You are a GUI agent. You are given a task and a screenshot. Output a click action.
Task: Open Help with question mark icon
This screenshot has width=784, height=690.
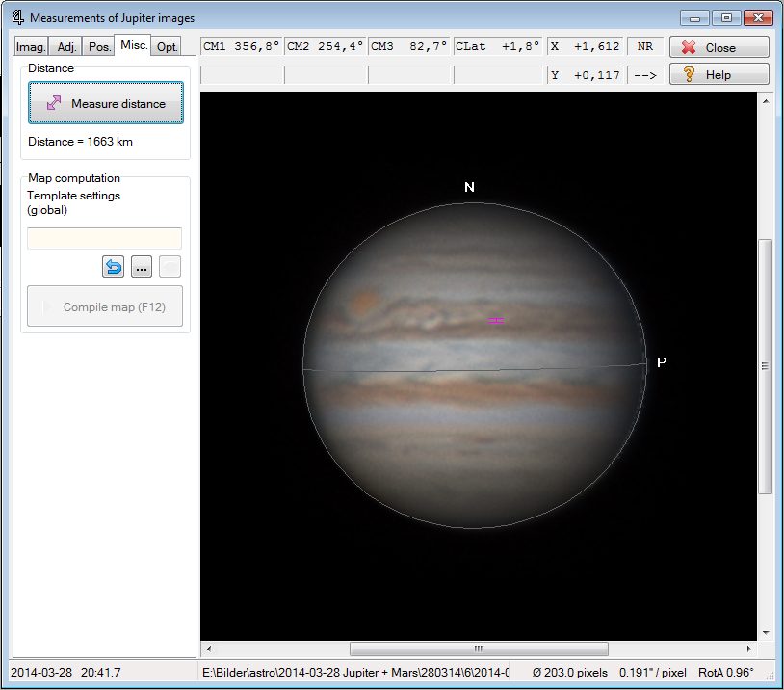719,74
